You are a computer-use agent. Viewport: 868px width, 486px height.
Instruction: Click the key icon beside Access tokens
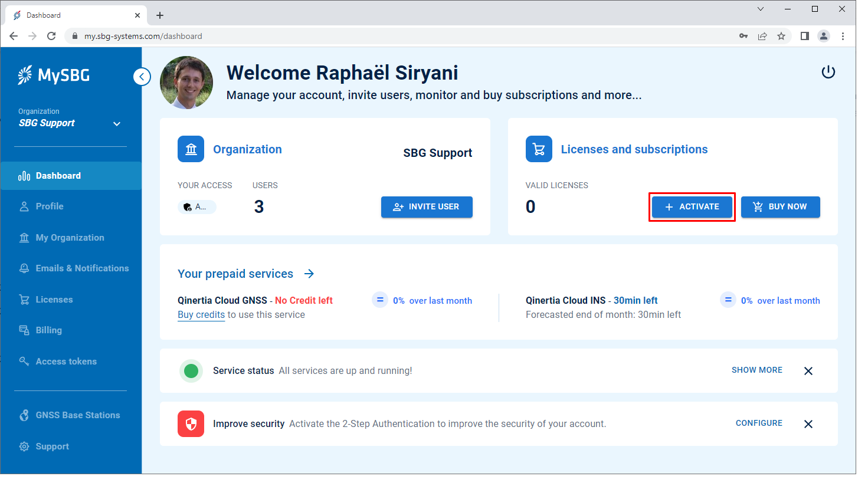pos(24,361)
